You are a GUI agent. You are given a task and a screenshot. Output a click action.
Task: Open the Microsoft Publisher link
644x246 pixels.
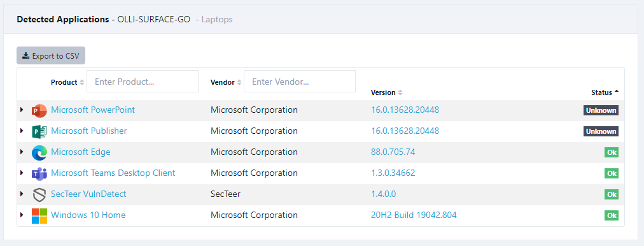88,131
